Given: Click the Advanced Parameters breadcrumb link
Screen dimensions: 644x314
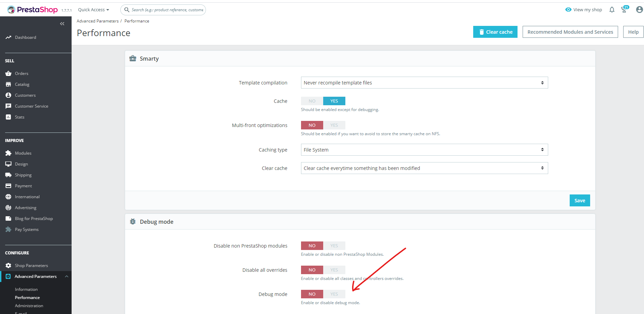Looking at the screenshot, I should coord(98,21).
